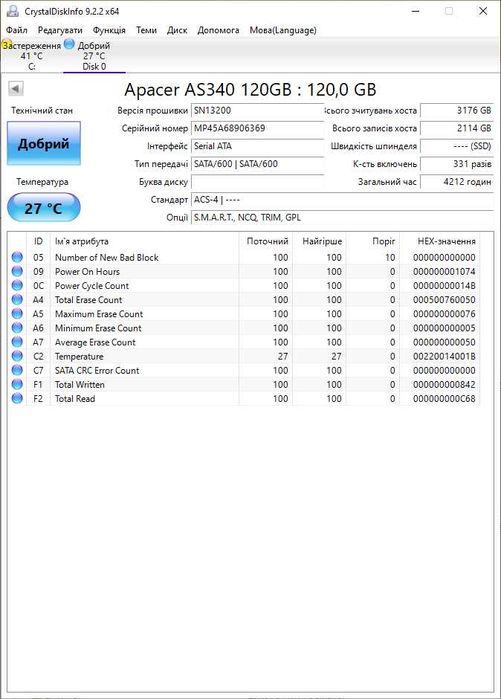Open the Файл menu

16,30
